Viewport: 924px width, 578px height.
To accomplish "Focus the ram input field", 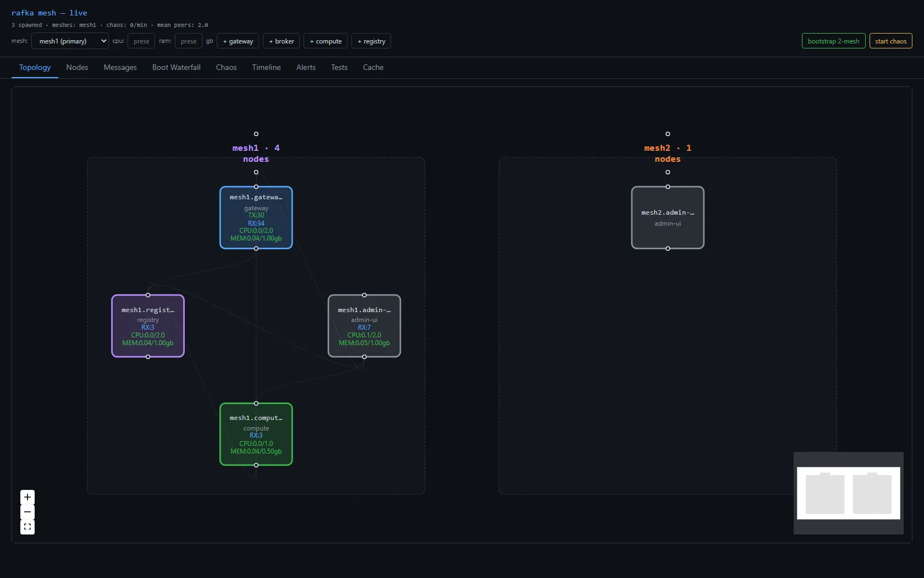I will pos(189,41).
